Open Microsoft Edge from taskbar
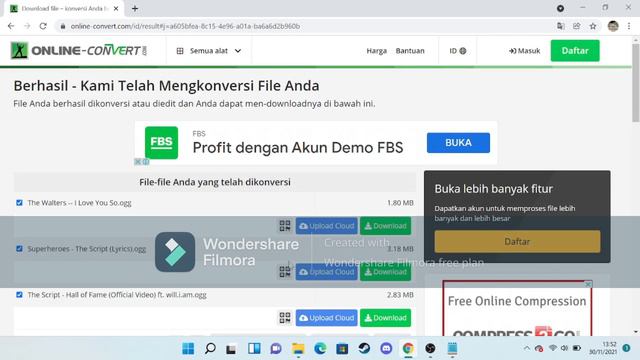Viewport: 640px width, 360px height. 320,349
